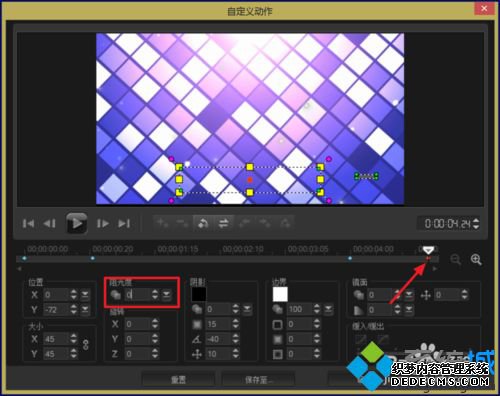Click the mirror opacity value field
This screenshot has width=500, height=396.
click(380, 295)
